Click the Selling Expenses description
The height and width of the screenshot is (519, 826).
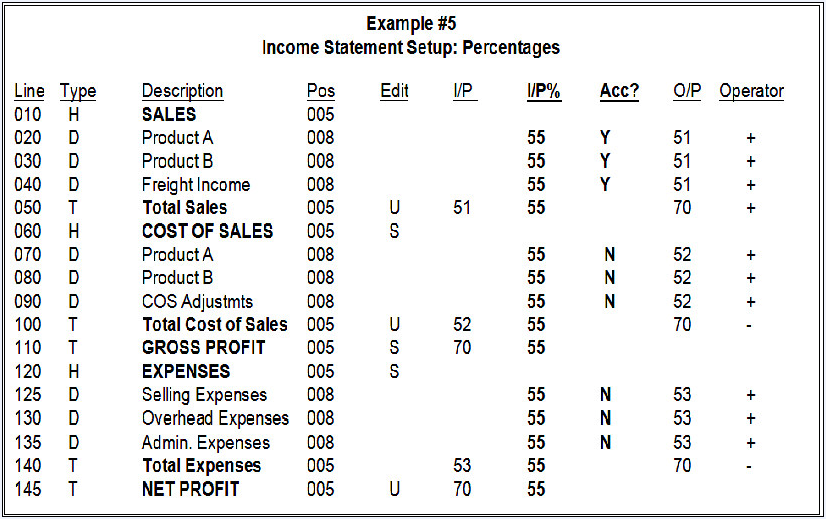204,395
